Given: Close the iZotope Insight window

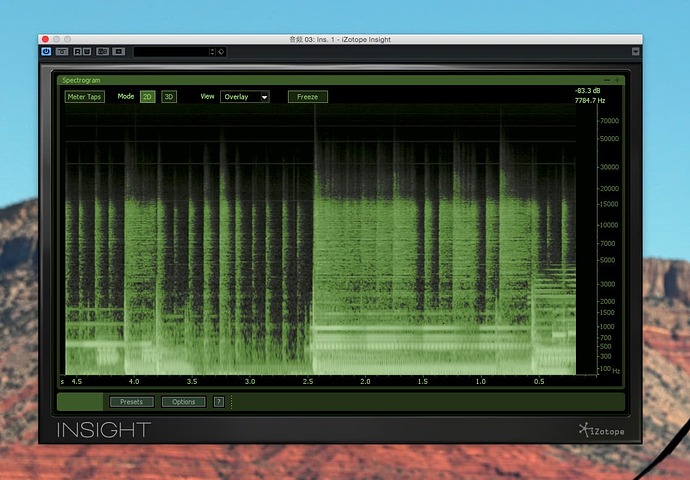Looking at the screenshot, I should click(45, 39).
